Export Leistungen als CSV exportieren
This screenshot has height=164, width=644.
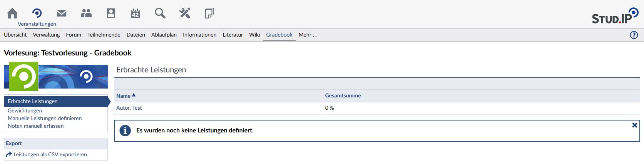coord(50,154)
